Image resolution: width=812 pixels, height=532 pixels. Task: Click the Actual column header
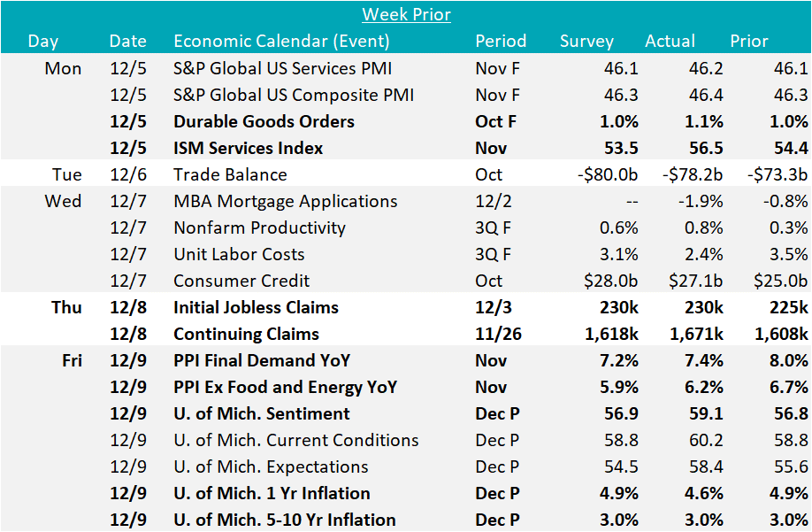coord(670,41)
